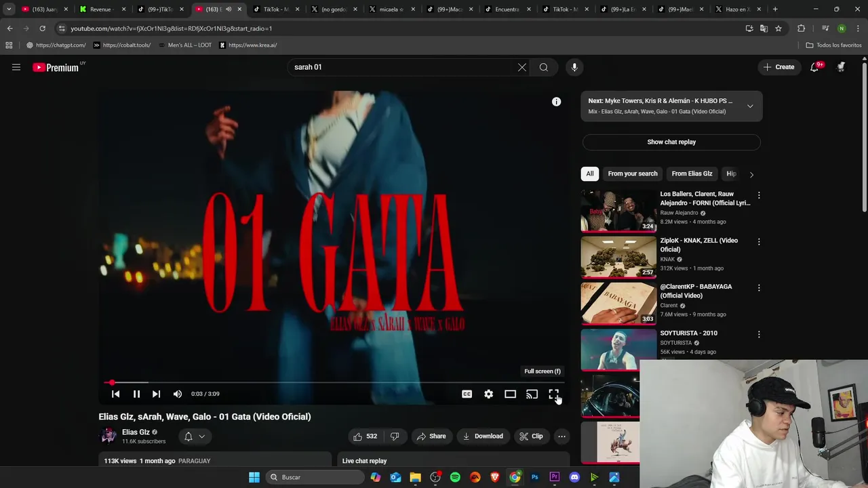Switch to theater mode

[511, 394]
